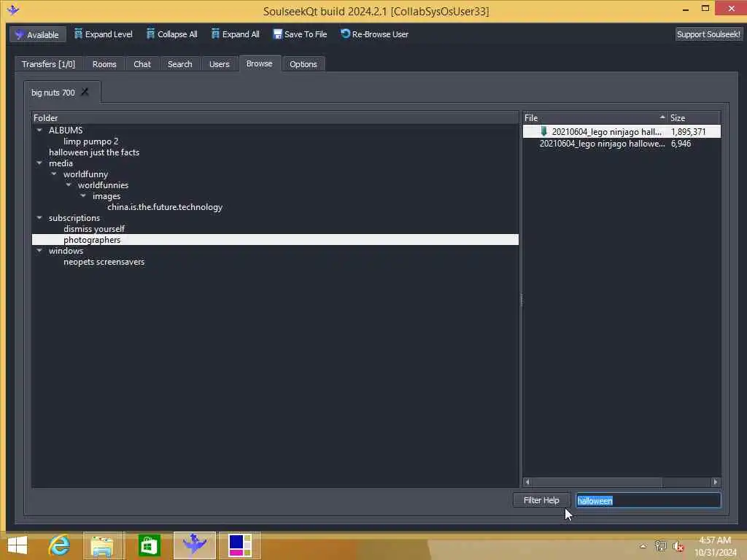
Task: Select neopets screensavers folder
Action: point(104,262)
